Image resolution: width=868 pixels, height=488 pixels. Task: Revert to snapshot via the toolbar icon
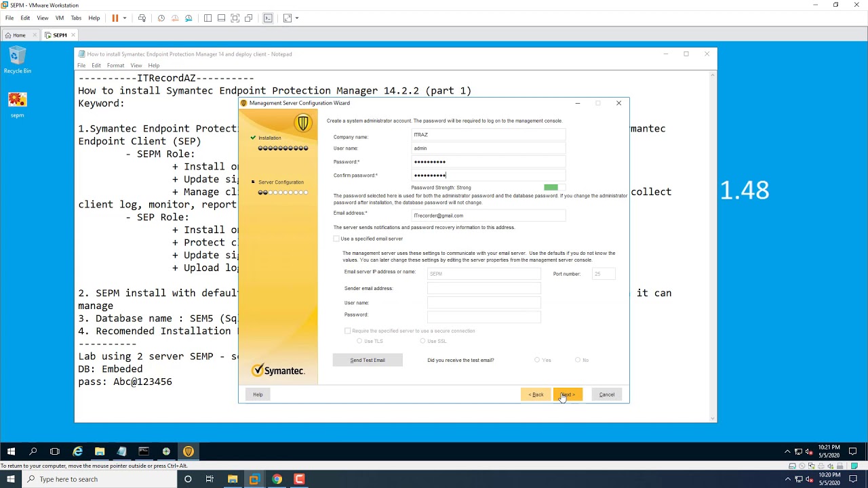click(175, 18)
